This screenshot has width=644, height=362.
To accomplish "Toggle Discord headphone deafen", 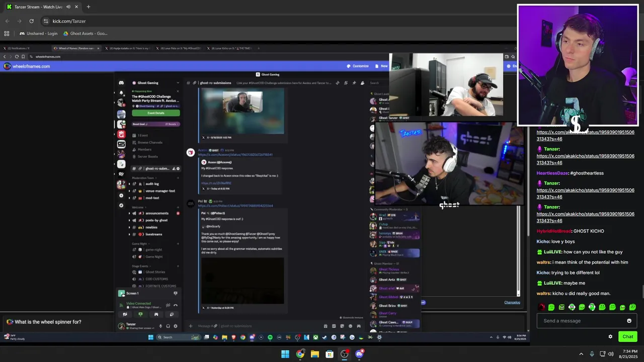I will click(x=168, y=326).
